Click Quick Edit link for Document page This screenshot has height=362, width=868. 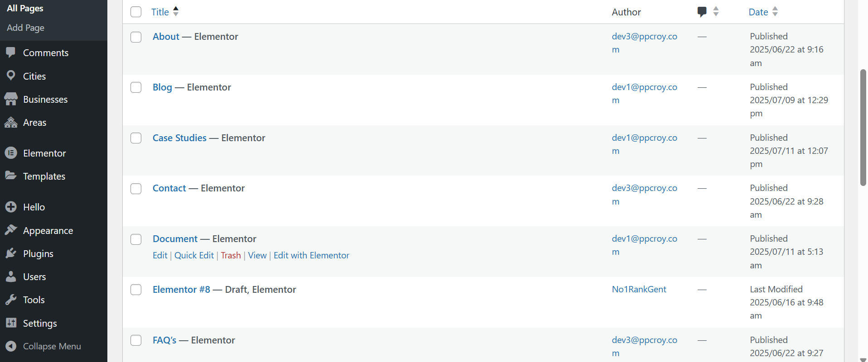click(194, 255)
